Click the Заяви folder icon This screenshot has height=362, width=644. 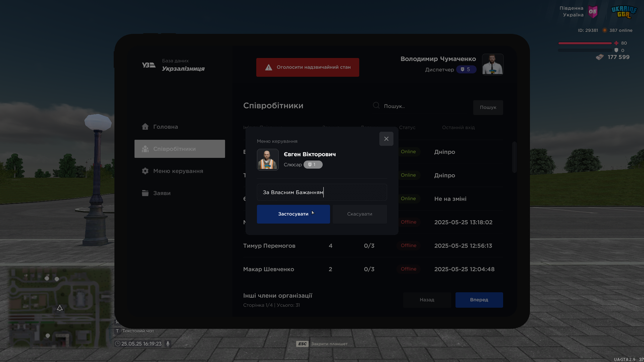pos(145,193)
